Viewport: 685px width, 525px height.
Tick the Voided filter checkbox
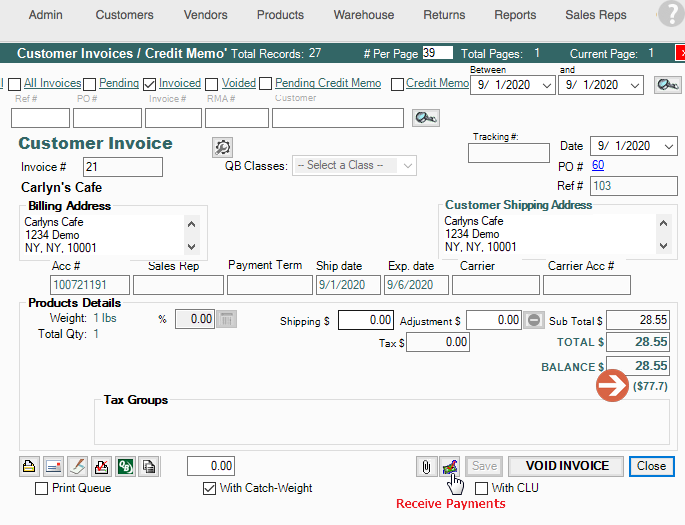tap(212, 84)
